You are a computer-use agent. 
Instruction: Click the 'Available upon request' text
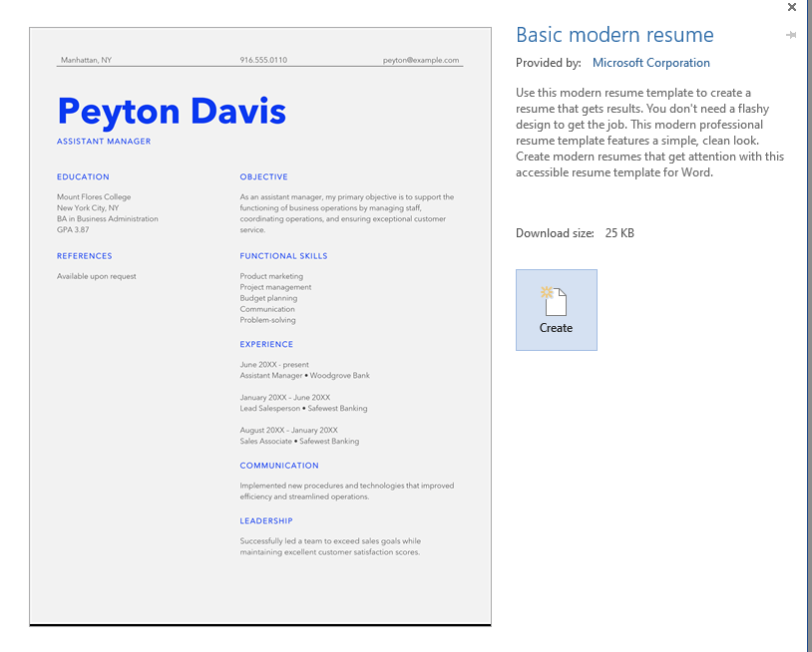pyautogui.click(x=97, y=276)
